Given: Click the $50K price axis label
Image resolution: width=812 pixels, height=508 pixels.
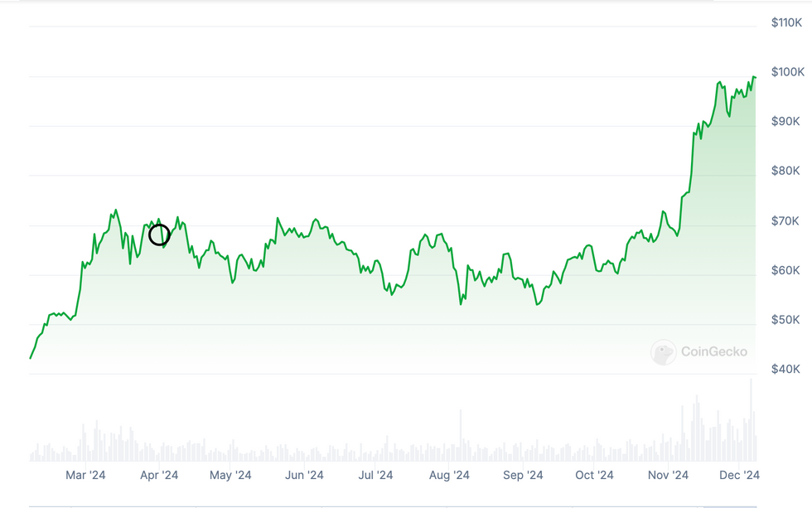Looking at the screenshot, I should (x=785, y=320).
